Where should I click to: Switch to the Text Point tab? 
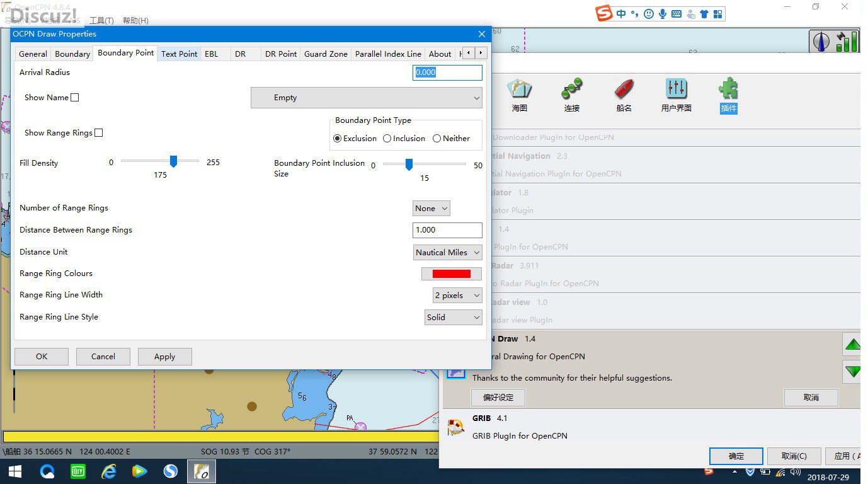179,54
